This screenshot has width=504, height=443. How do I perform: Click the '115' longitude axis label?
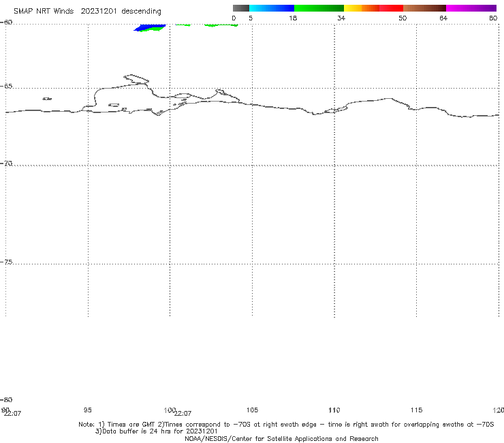coord(416,410)
